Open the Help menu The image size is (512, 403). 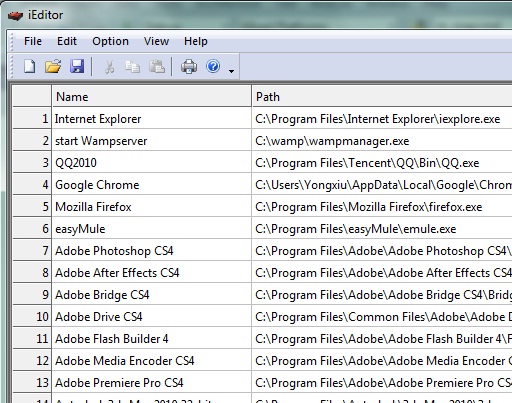coord(196,41)
